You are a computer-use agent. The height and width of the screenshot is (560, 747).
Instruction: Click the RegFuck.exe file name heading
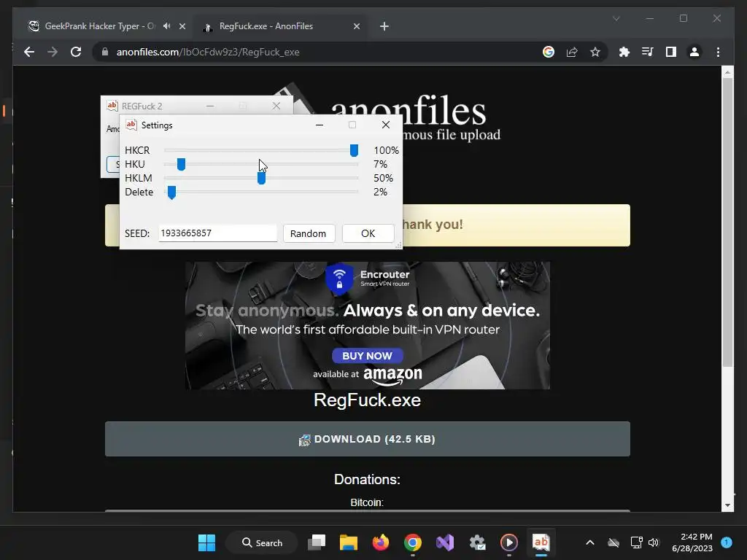pyautogui.click(x=368, y=400)
